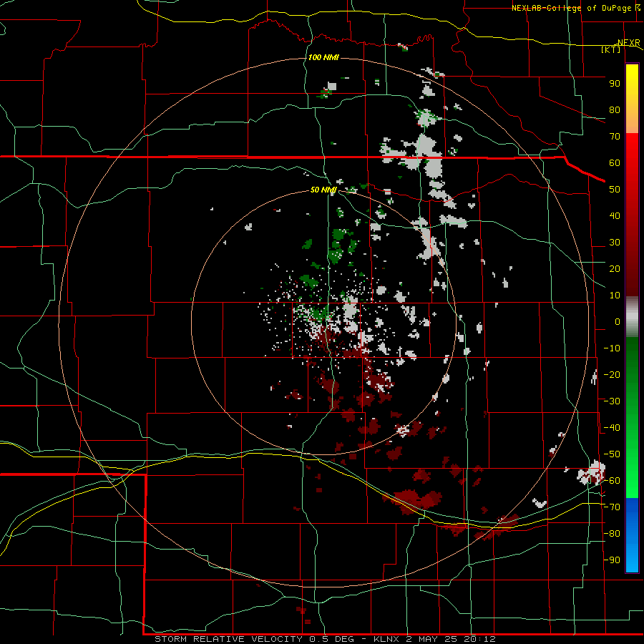Click the '20:12' timestamp in the caption
The image size is (644, 644).
[479, 639]
